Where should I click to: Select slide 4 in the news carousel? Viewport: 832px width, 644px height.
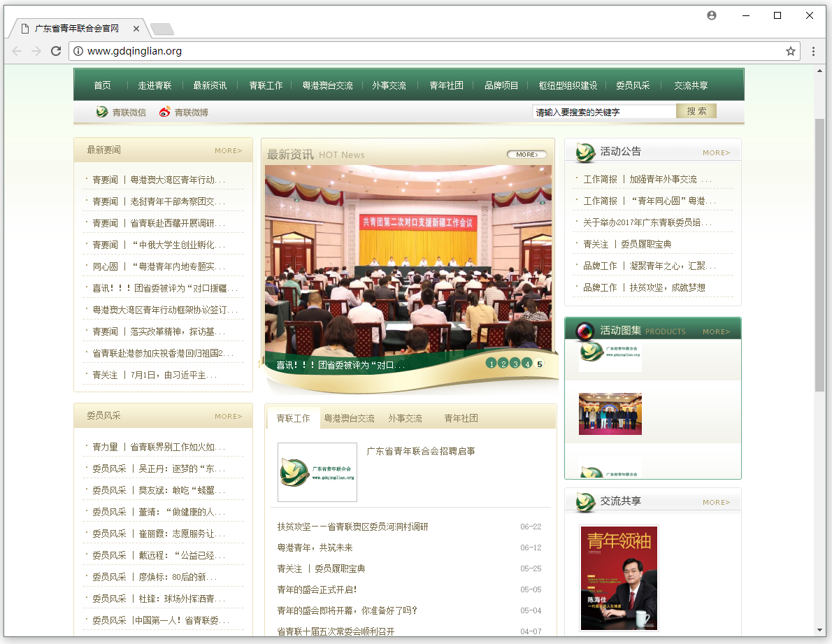(x=527, y=364)
